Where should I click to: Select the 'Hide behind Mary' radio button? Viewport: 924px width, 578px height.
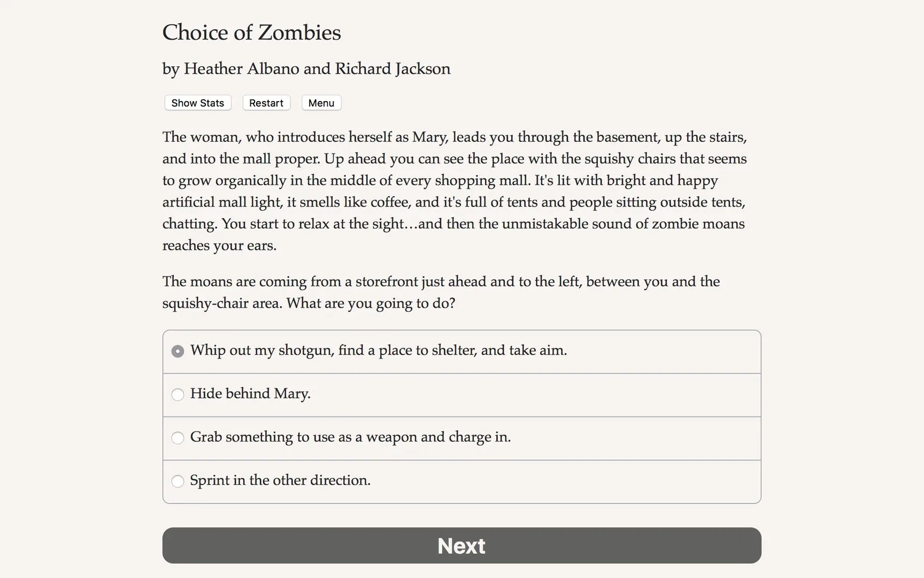[178, 394]
